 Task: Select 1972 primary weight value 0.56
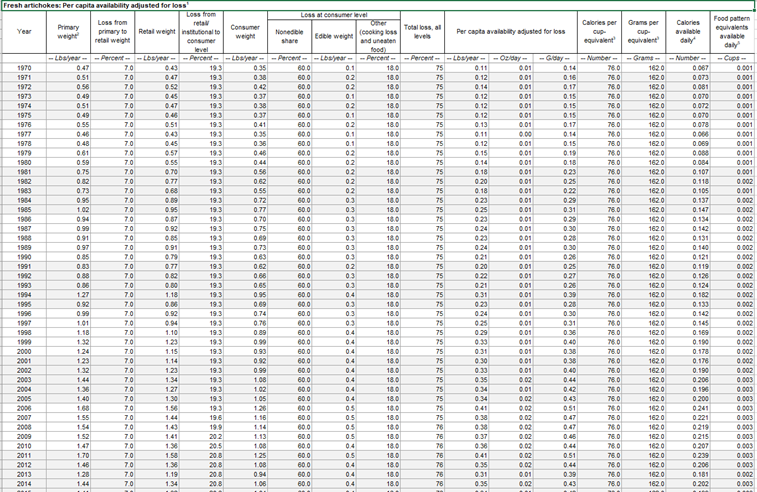pos(68,87)
